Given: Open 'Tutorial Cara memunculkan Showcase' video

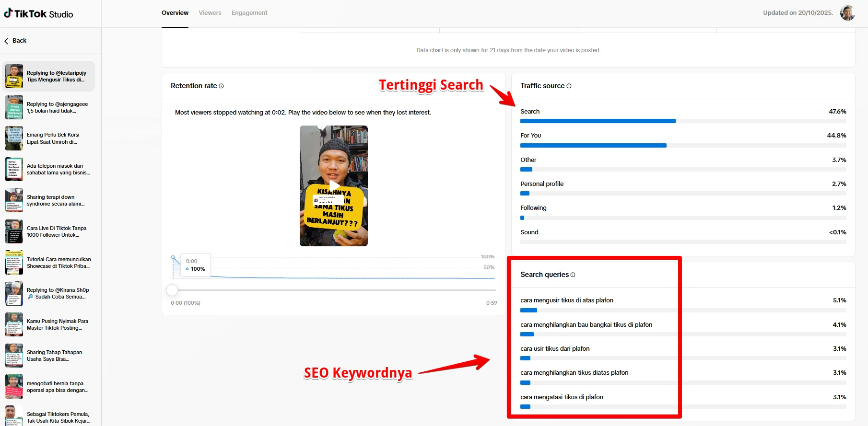Looking at the screenshot, I should point(58,263).
